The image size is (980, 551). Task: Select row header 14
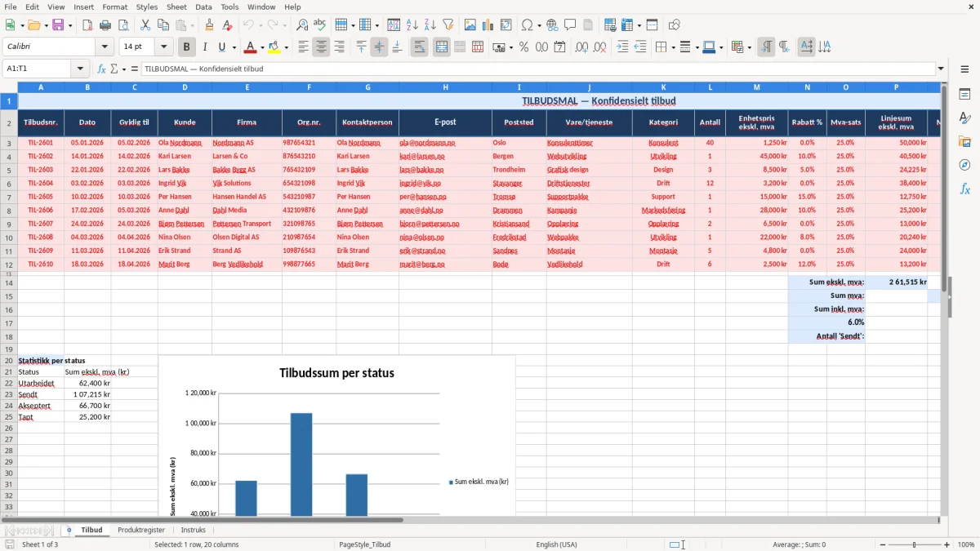(x=9, y=282)
